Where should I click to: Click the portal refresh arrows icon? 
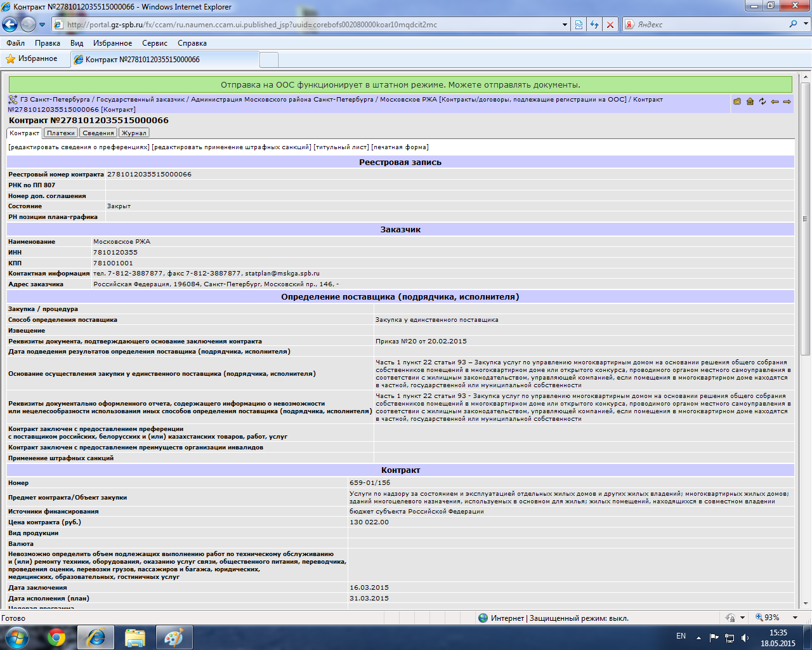(x=763, y=102)
